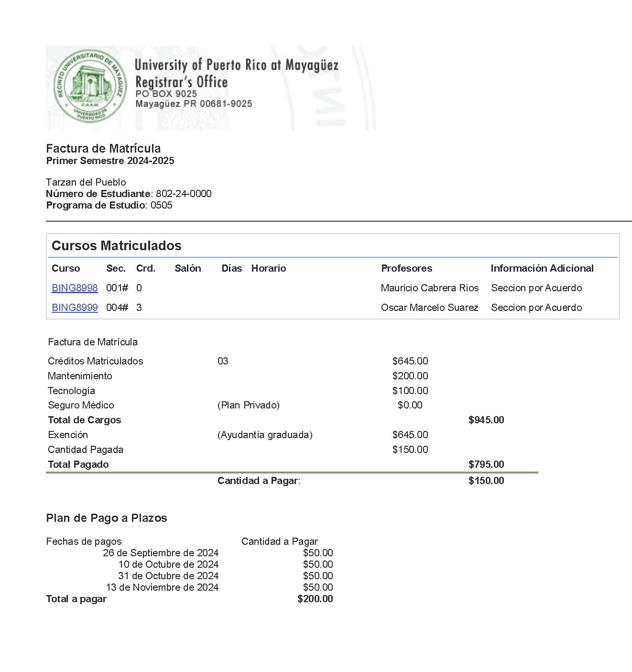Image resolution: width=632 pixels, height=672 pixels.
Task: Click student name 'Tarzan del Pueblo'
Action: pyautogui.click(x=86, y=182)
